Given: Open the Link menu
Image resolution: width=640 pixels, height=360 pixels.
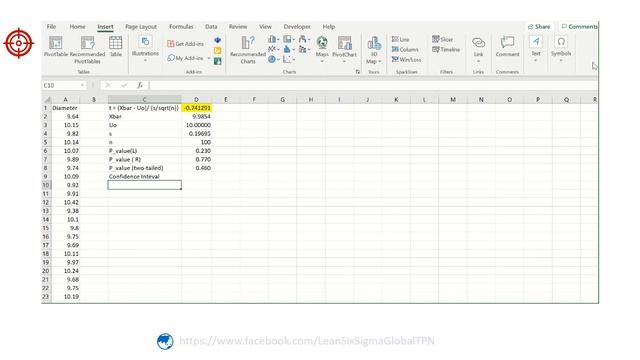Looking at the screenshot, I should pyautogui.click(x=478, y=49).
